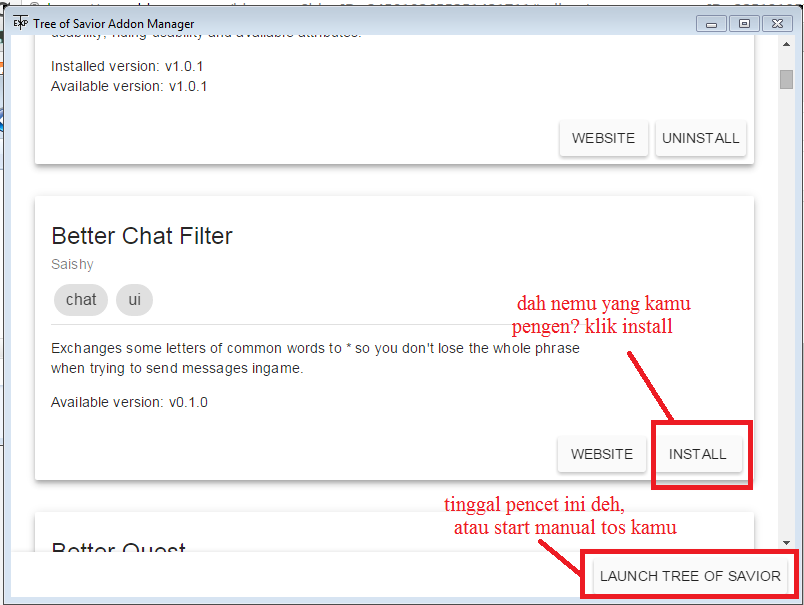Install the Better Chat Filter addon
Image resolution: width=804 pixels, height=605 pixels.
[x=697, y=454]
